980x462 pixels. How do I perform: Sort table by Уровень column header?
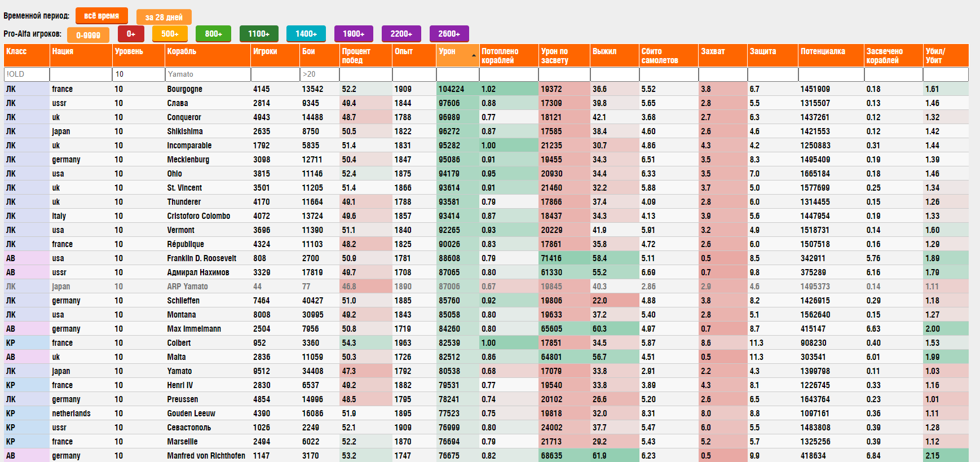[x=139, y=55]
